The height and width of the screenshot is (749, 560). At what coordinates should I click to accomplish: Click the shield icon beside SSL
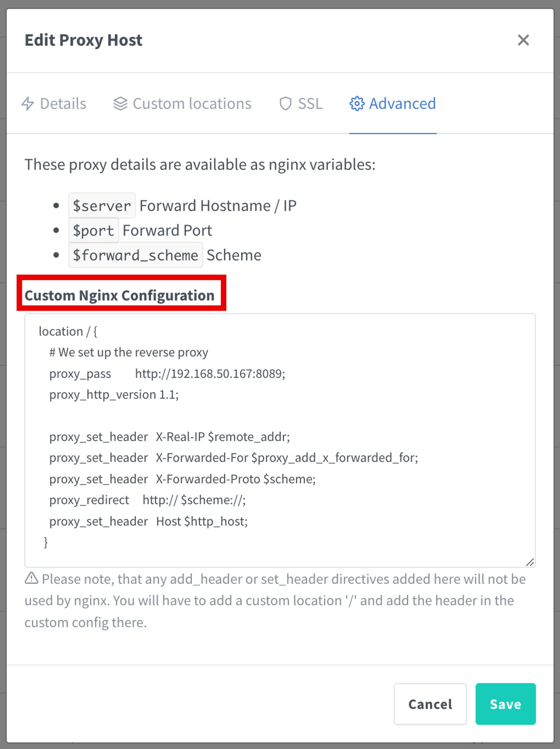tap(285, 104)
